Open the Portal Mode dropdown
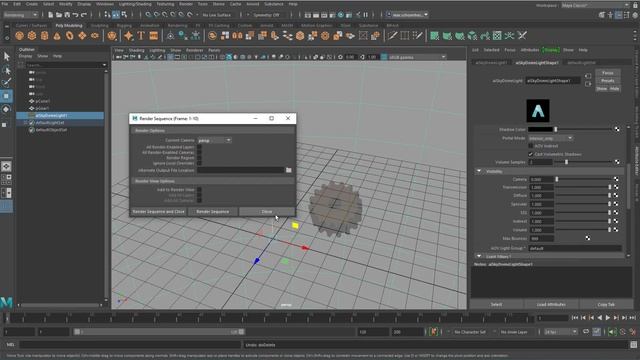Screen dimensions: 640x360 pos(551,138)
